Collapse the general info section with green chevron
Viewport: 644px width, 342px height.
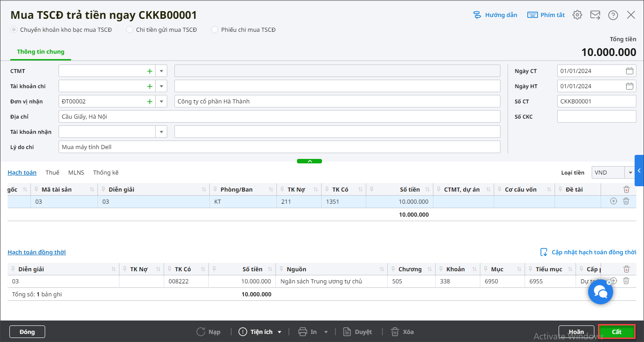tap(309, 161)
